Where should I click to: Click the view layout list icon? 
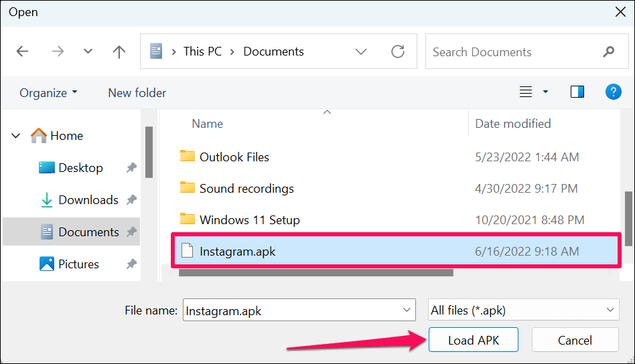click(526, 92)
